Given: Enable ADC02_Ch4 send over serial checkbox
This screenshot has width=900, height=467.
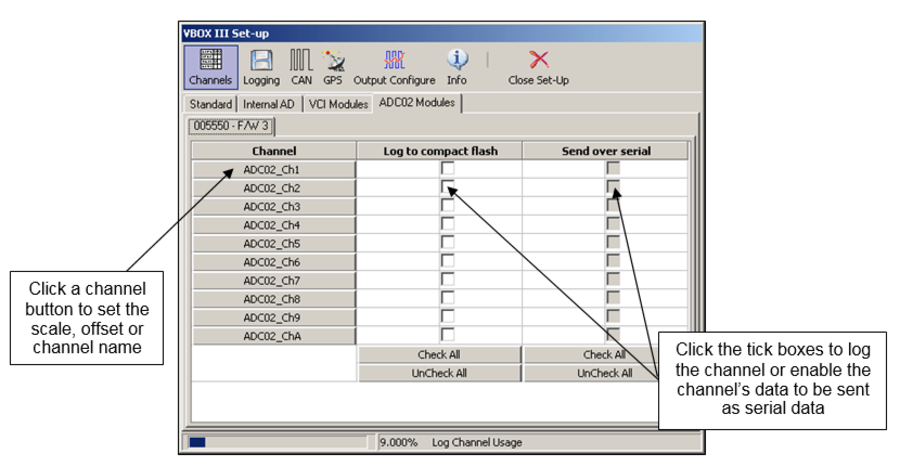Looking at the screenshot, I should [x=613, y=224].
